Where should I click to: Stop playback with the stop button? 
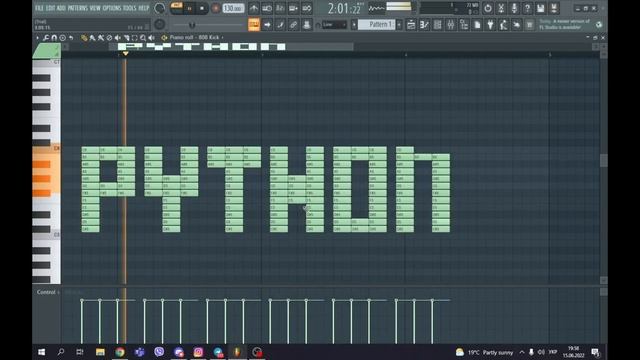202,8
